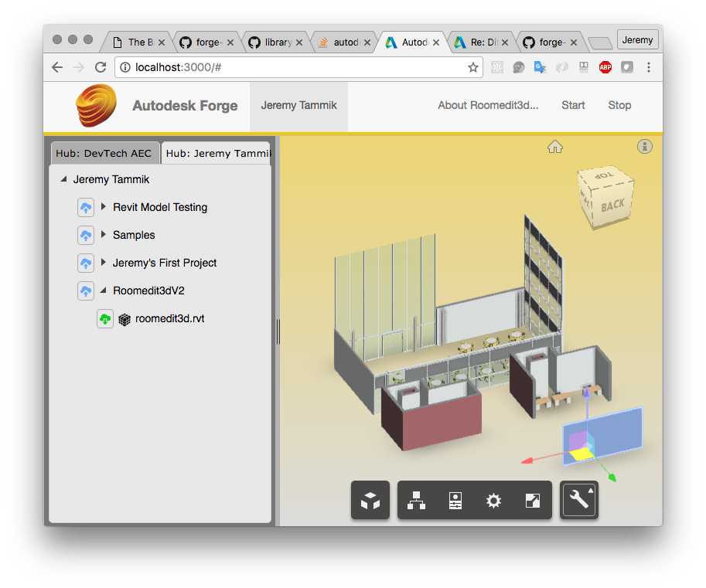Viewport: 706px width, 588px height.
Task: Select the roomedit3d.rvt file in the tree
Action: point(169,318)
